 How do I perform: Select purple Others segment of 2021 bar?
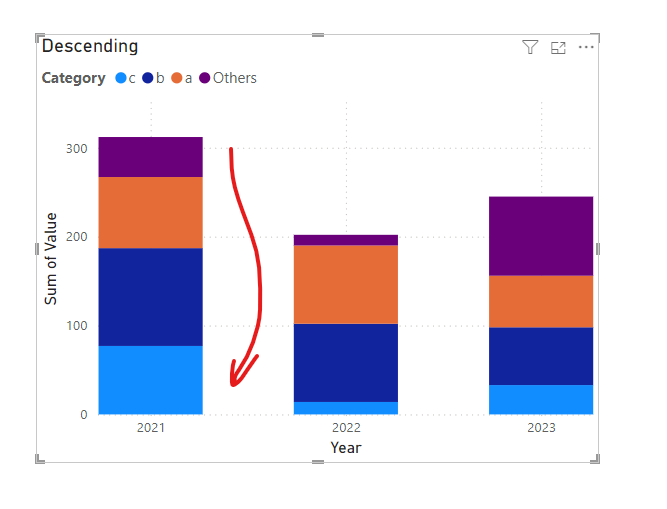(151, 157)
